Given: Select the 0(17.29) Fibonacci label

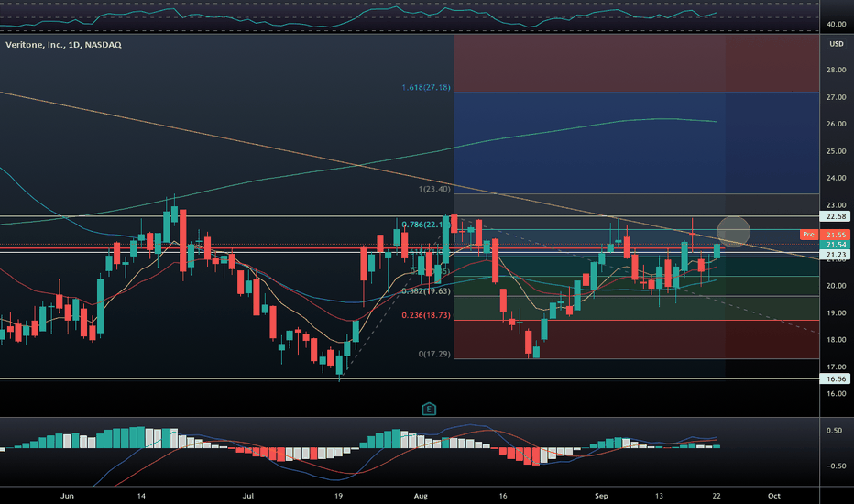Looking at the screenshot, I should click(x=434, y=354).
